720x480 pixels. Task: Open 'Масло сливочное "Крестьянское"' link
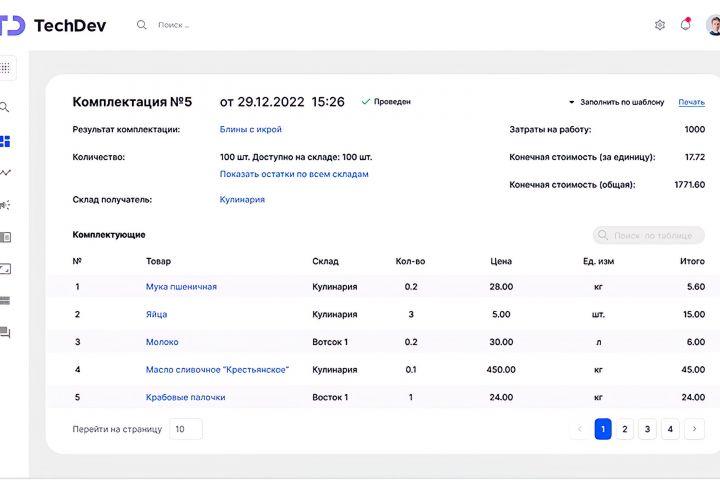[217, 370]
